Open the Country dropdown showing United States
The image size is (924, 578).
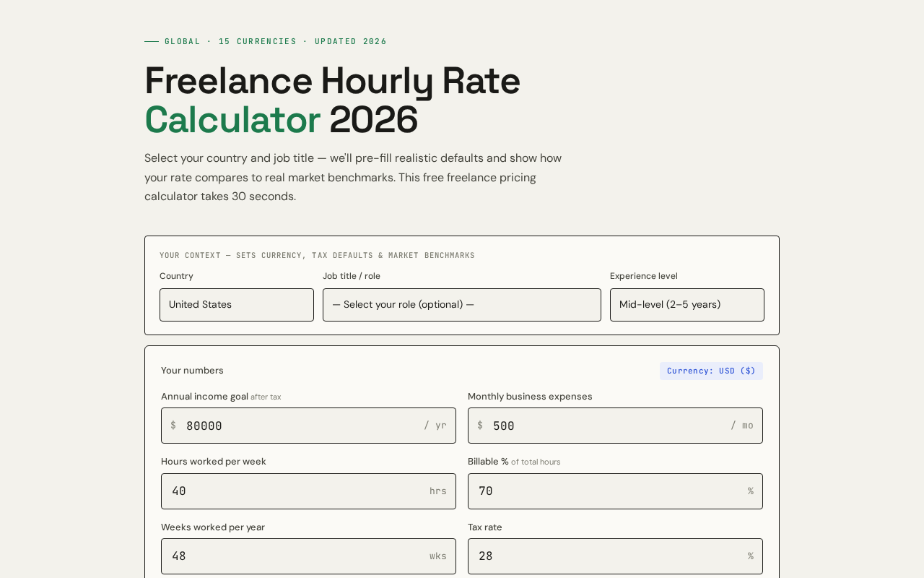coord(237,305)
